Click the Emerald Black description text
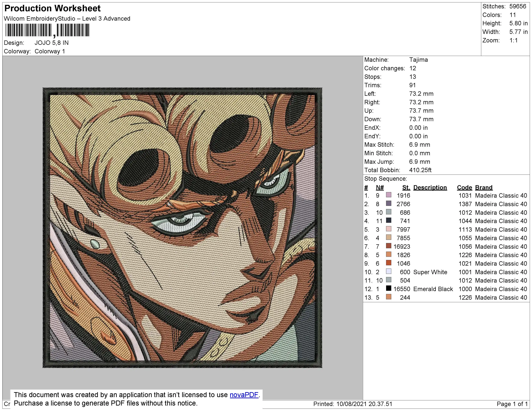 point(433,289)
